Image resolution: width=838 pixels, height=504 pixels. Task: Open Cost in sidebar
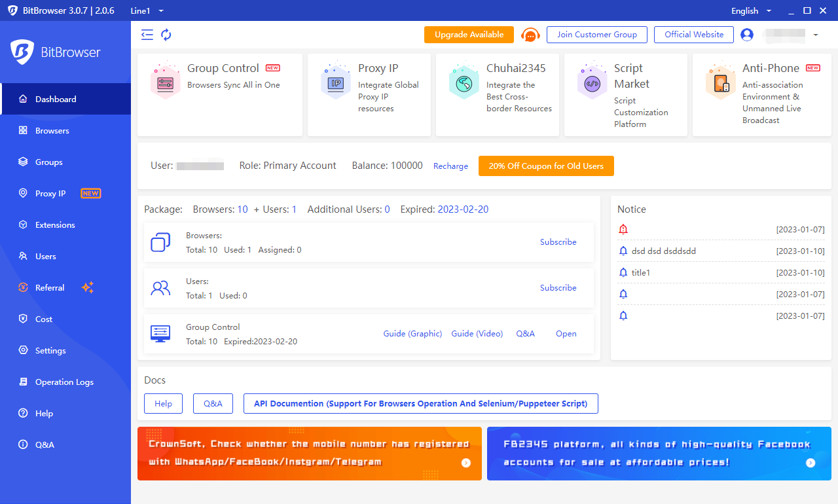[x=65, y=319]
